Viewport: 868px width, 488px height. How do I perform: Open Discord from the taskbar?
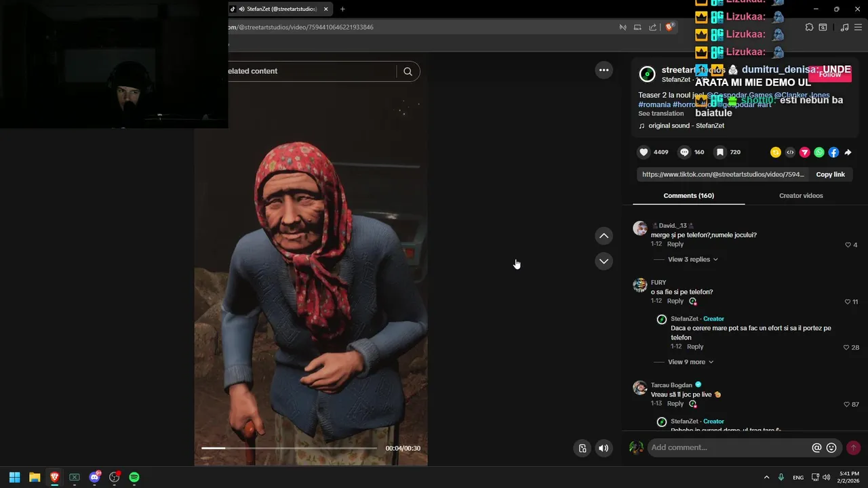point(94,477)
